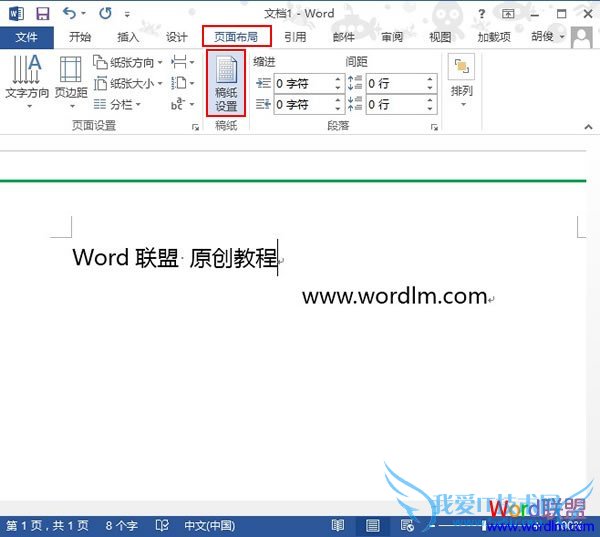Image resolution: width=600 pixels, height=537 pixels.
Task: Expand the 纸张大小 paper size dropdown
Action: pos(125,83)
